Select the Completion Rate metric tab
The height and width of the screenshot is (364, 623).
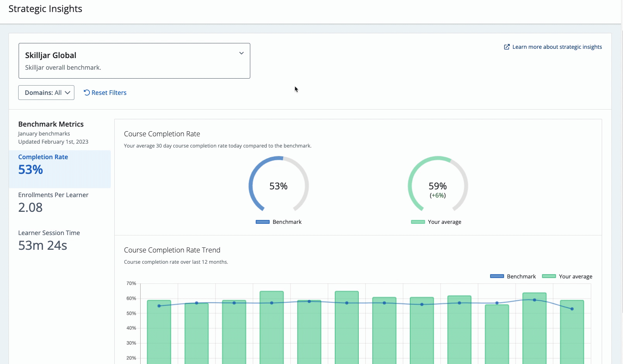[x=60, y=169]
